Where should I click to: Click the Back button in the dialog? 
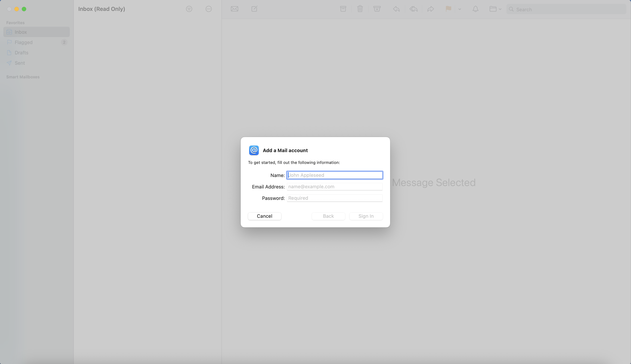pyautogui.click(x=328, y=216)
